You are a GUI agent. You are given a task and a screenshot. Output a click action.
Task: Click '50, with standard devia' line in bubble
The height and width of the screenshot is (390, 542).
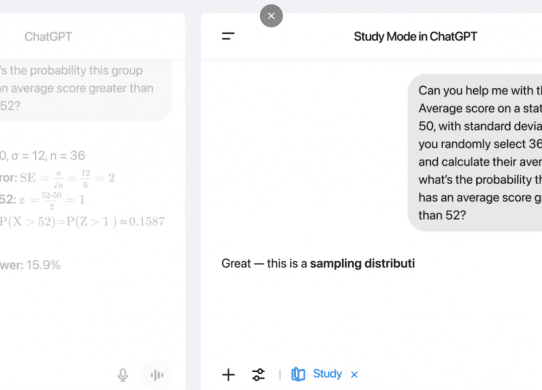(480, 126)
